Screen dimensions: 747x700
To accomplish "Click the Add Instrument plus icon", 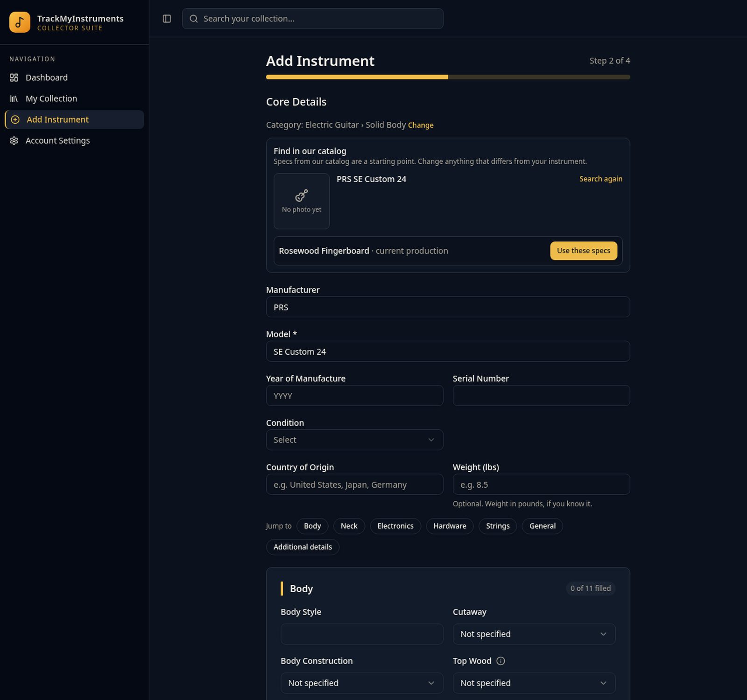I will [x=15, y=119].
